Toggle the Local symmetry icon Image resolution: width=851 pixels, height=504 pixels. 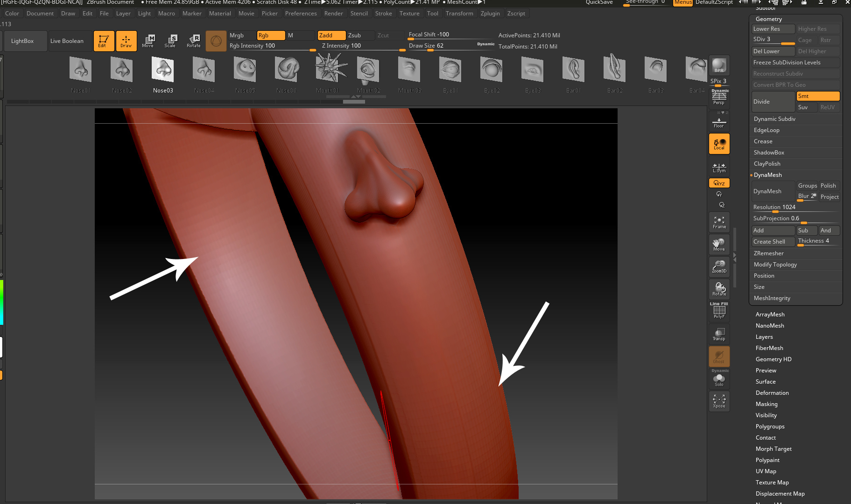[x=719, y=144]
